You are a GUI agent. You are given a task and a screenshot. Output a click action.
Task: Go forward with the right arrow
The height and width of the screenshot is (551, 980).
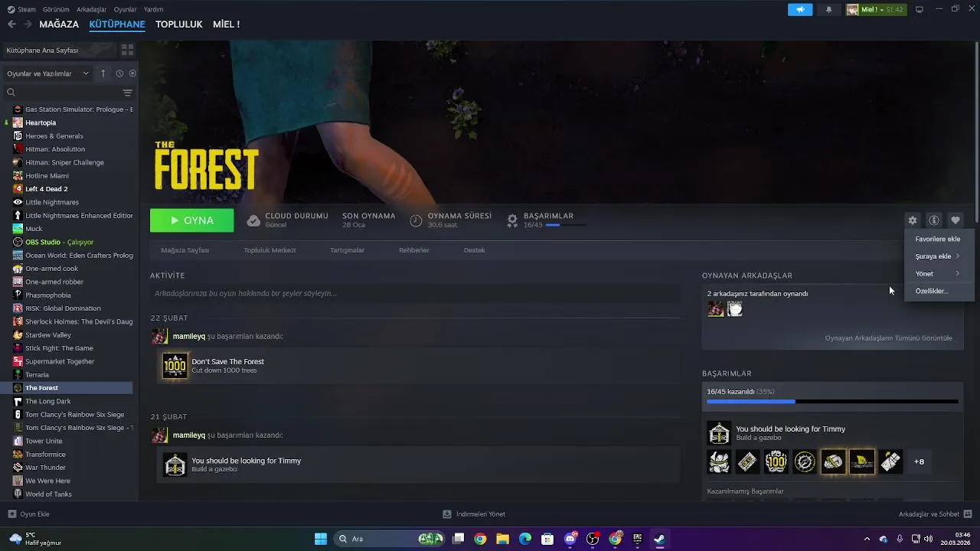(28, 24)
